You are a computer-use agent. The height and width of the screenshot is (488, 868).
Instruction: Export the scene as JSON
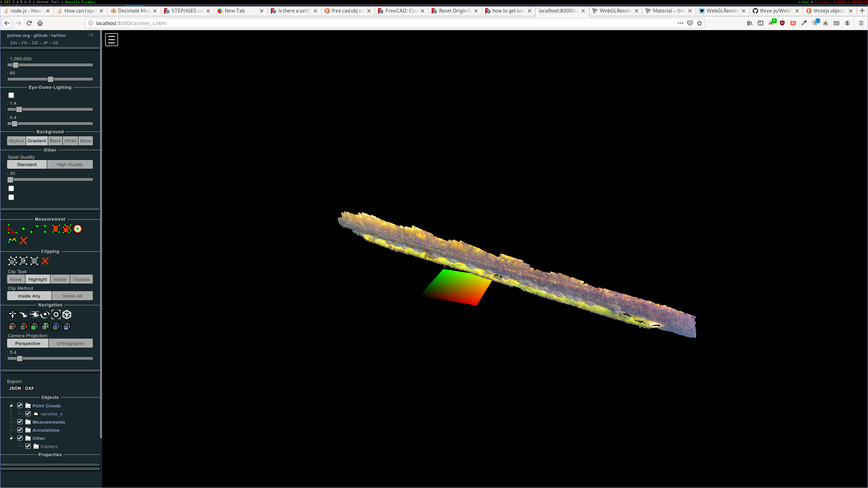pyautogui.click(x=15, y=388)
